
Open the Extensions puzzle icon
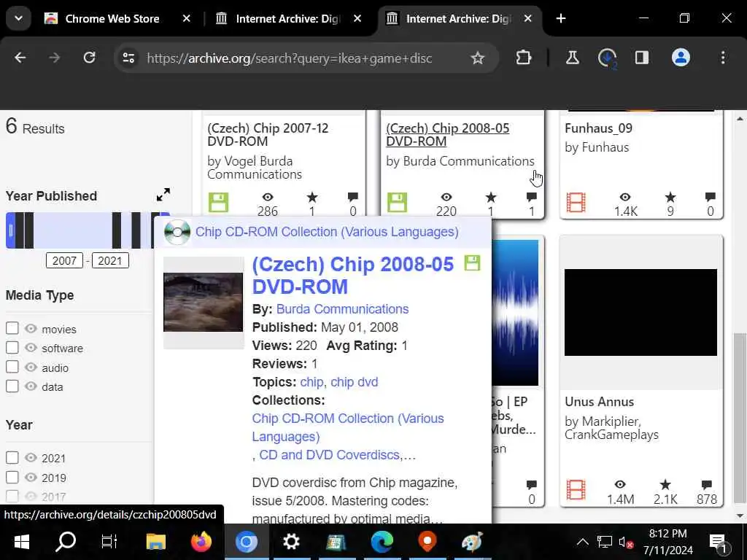pos(523,58)
